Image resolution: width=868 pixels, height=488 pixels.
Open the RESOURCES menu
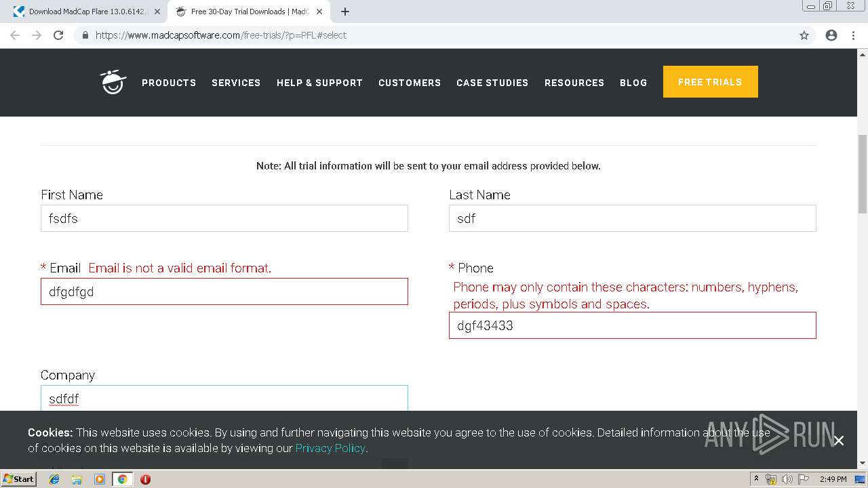574,83
